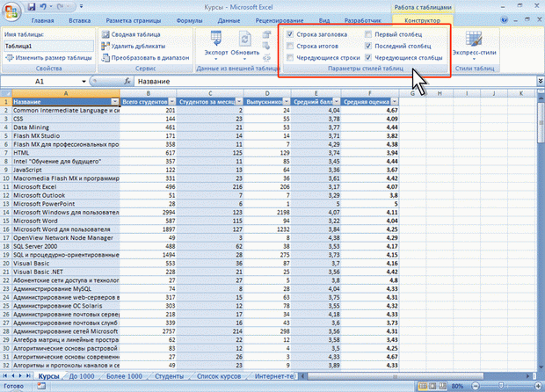
Task: Switch to the Студенты sheet tab
Action: (170, 376)
